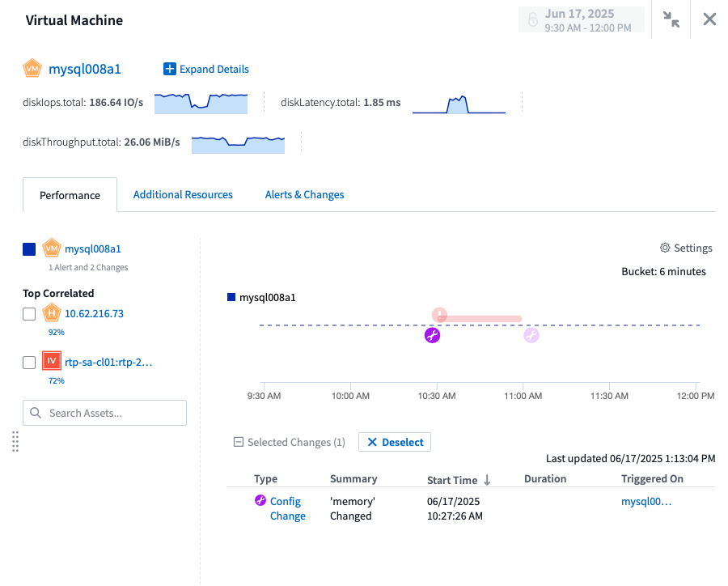Enable the checkbox for 10.62.216.73

tap(29, 313)
